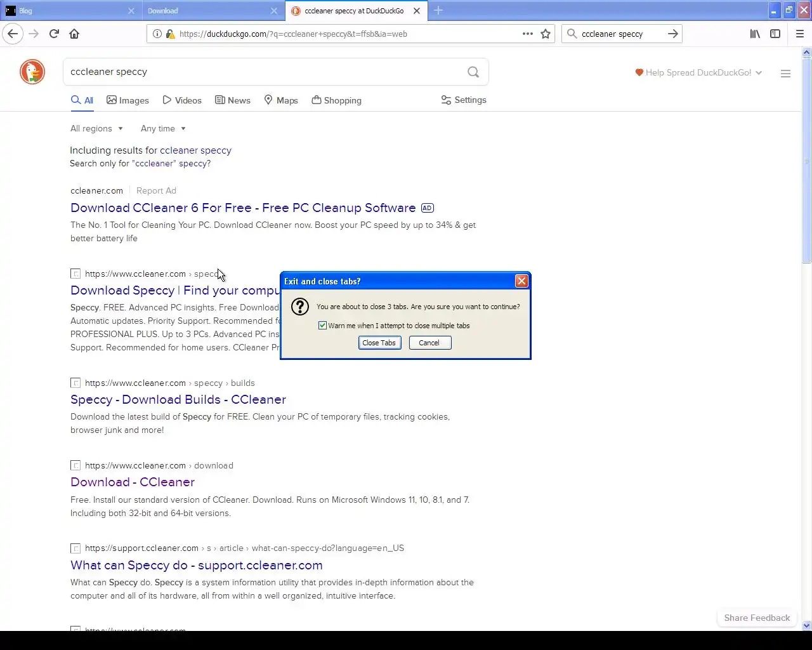Click DuckDuckGo magnifier search button
This screenshot has width=812, height=650.
click(473, 72)
